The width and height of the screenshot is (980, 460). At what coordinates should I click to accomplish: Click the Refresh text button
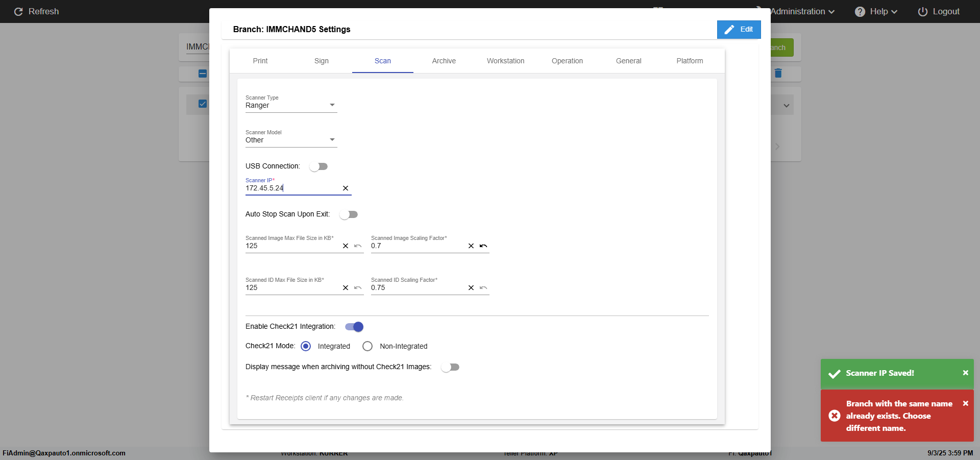(x=43, y=11)
